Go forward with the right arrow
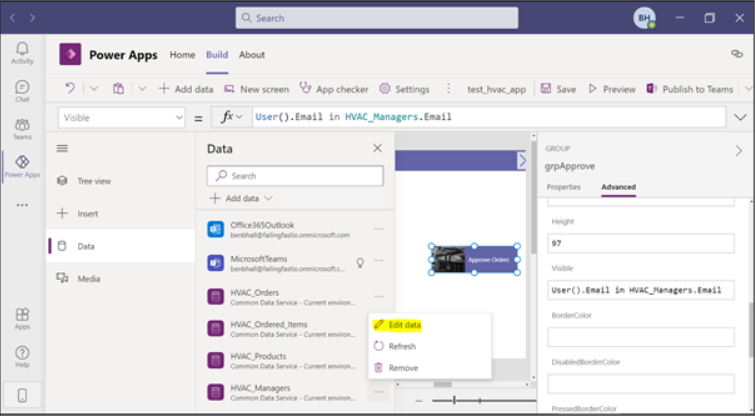This screenshot has height=416, width=755. 32,18
